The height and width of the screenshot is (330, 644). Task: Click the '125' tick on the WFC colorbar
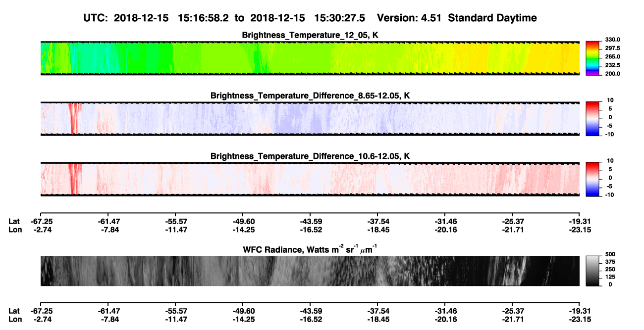point(610,277)
